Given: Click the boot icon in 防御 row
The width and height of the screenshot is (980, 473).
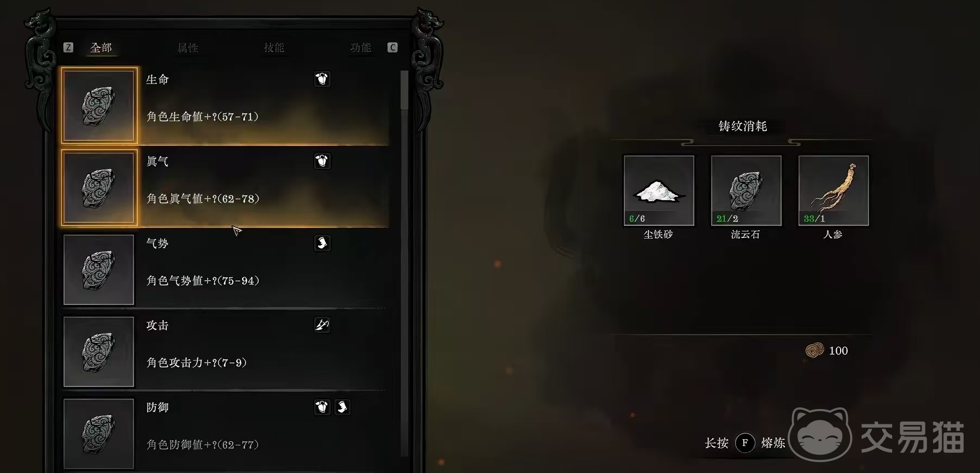Looking at the screenshot, I should 342,407.
